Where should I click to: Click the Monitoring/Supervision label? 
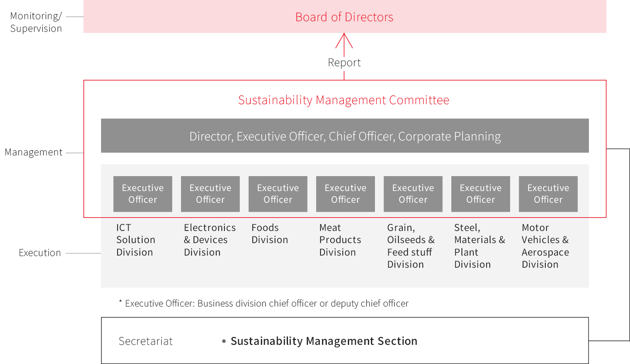[36, 22]
